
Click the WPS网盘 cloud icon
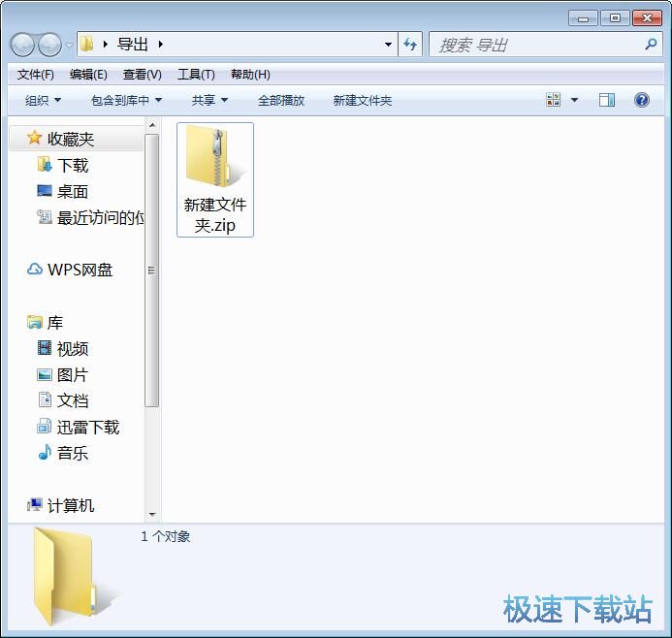point(35,270)
